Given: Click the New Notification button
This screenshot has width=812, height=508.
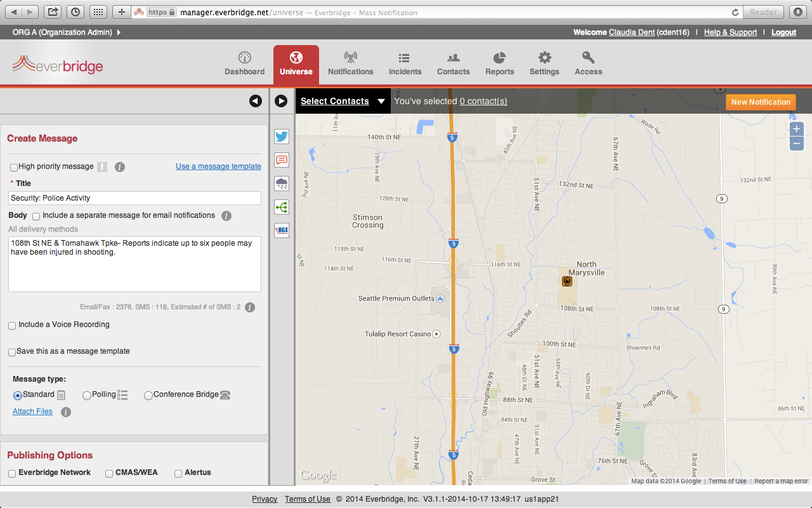Looking at the screenshot, I should click(x=761, y=102).
